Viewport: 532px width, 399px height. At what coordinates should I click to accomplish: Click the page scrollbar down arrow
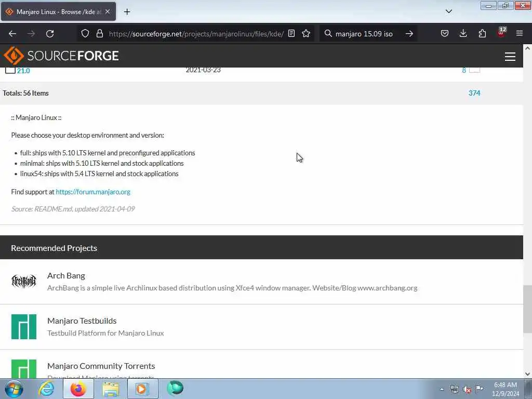click(528, 374)
